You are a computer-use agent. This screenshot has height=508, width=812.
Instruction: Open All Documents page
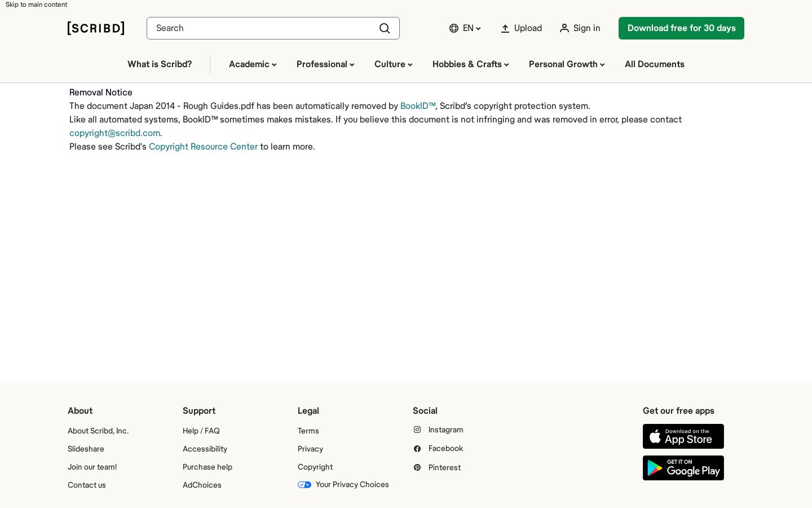(x=655, y=64)
